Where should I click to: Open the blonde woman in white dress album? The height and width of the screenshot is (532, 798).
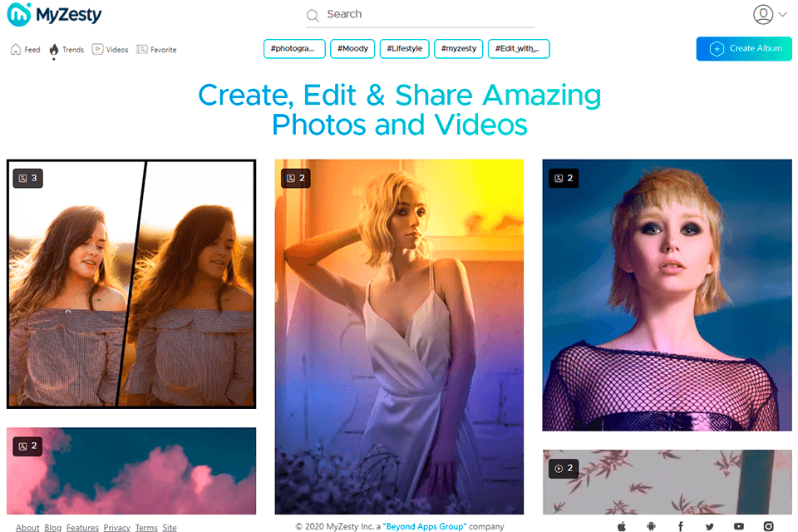[x=399, y=337]
